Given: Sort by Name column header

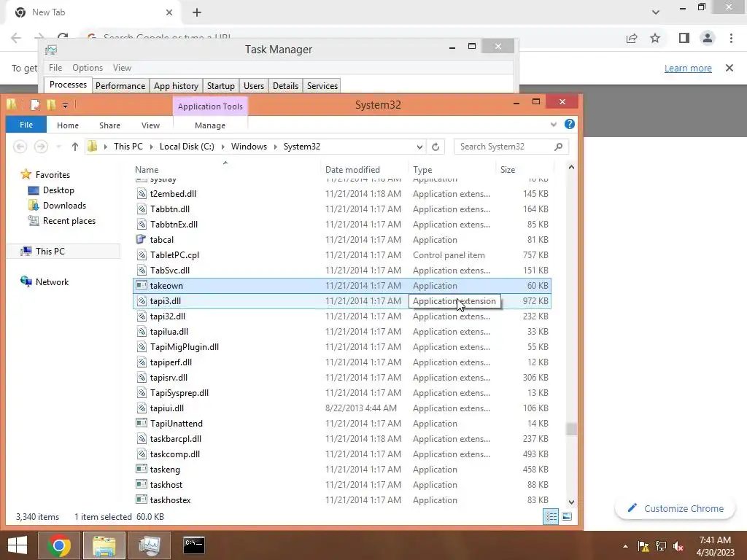Looking at the screenshot, I should click(x=226, y=169).
